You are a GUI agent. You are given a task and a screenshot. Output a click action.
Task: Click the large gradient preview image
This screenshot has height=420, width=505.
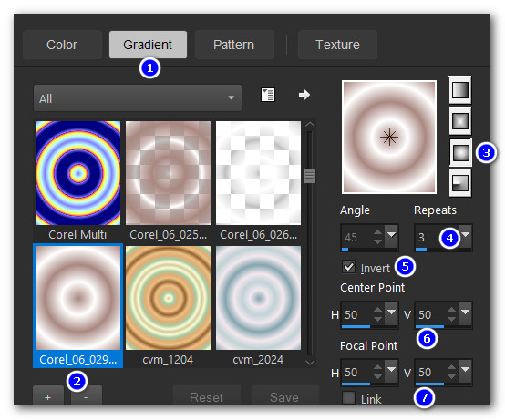tap(389, 137)
